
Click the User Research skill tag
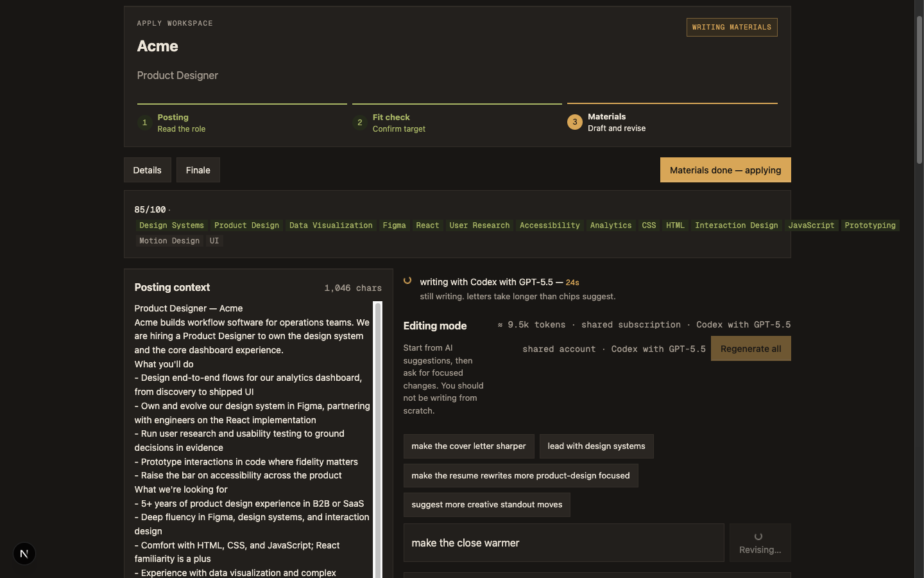tap(480, 225)
